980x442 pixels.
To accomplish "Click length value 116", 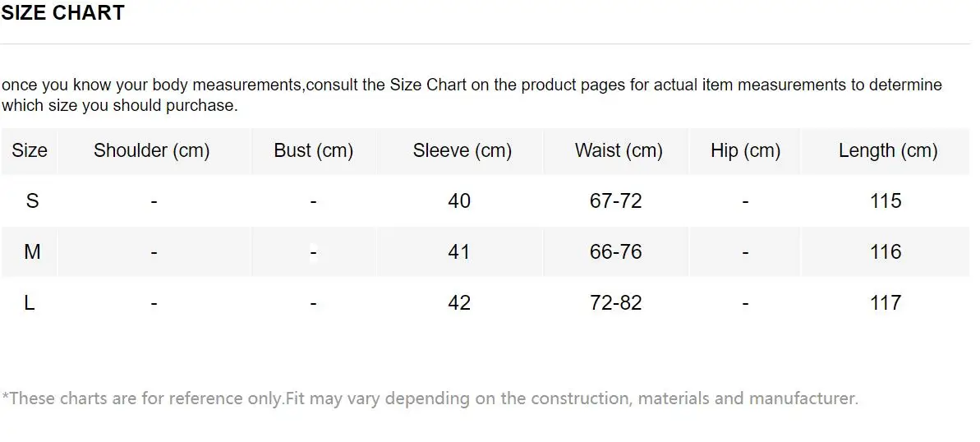I will click(x=886, y=251).
